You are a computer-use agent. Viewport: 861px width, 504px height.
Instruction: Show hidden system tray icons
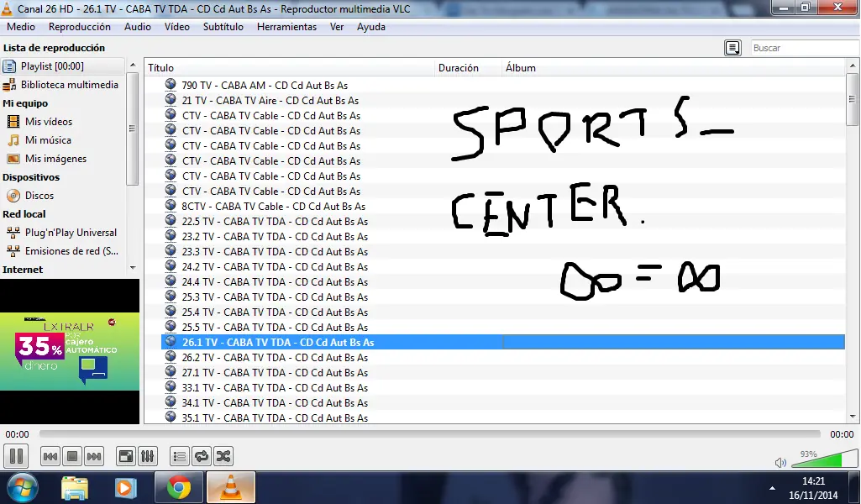(772, 488)
